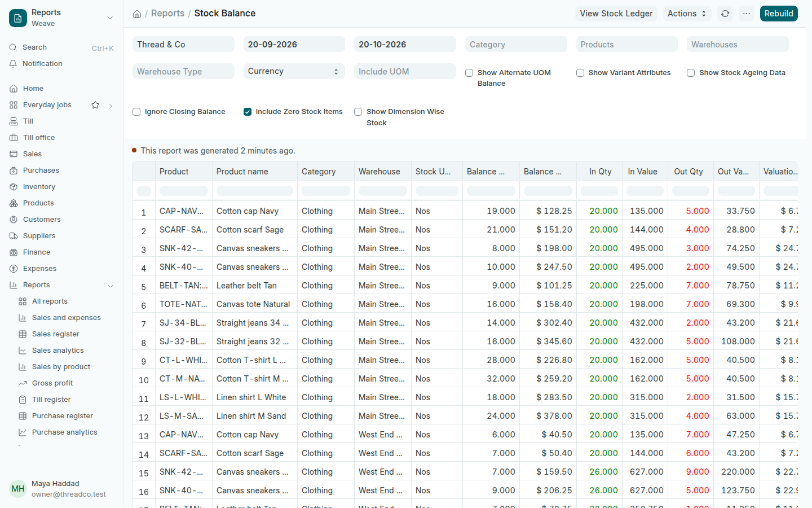The height and width of the screenshot is (508, 812).
Task: Follow the Reports breadcrumb link
Action: [167, 14]
